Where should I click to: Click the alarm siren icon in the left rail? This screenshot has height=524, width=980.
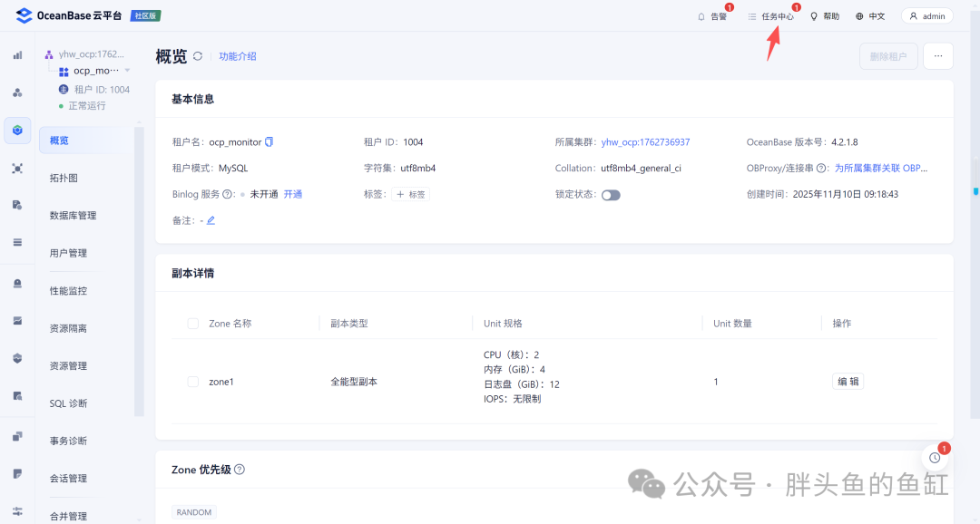[x=17, y=284]
